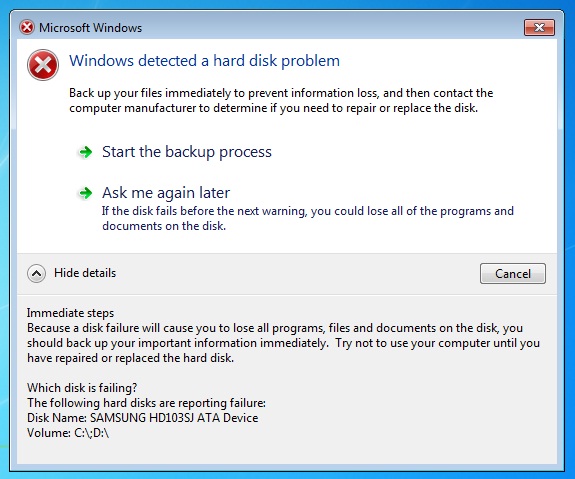Image resolution: width=575 pixels, height=479 pixels.
Task: Collapse details using the round chevron button
Action: (36, 273)
